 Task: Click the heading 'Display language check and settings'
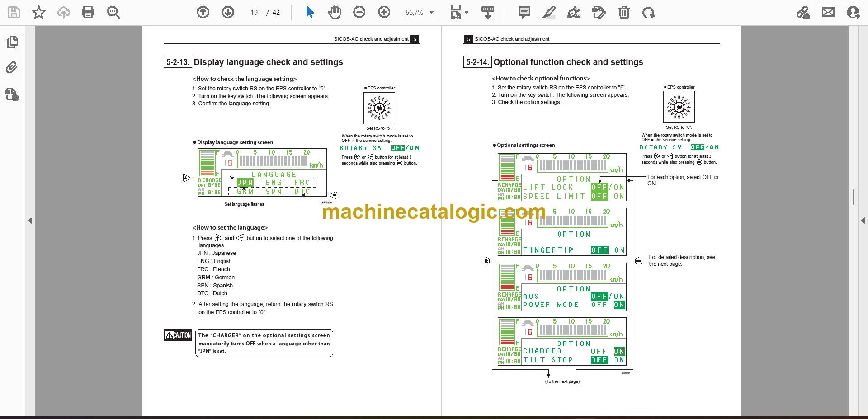[x=268, y=62]
